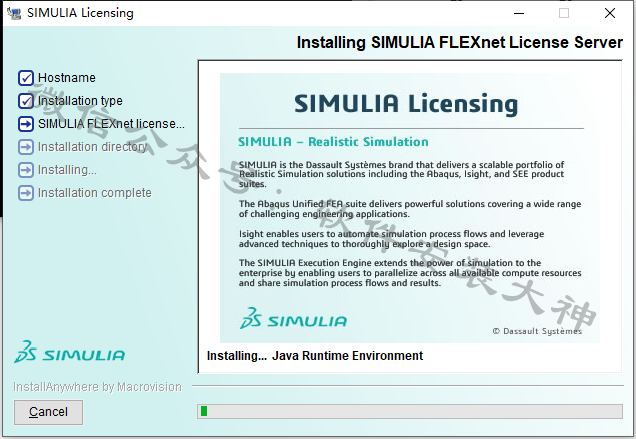636x439 pixels.
Task: Select the Installation type step label
Action: 80,101
